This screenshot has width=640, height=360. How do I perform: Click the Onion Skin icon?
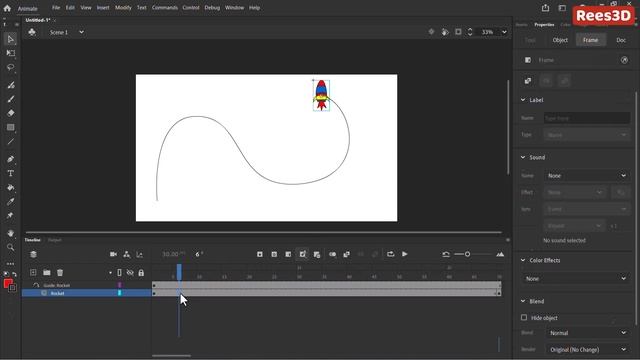pyautogui.click(x=333, y=254)
